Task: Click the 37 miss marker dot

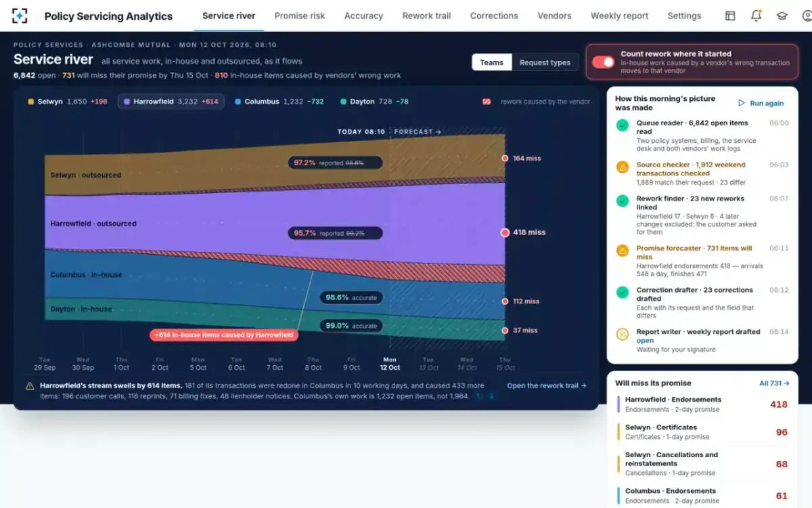Action: (x=505, y=331)
